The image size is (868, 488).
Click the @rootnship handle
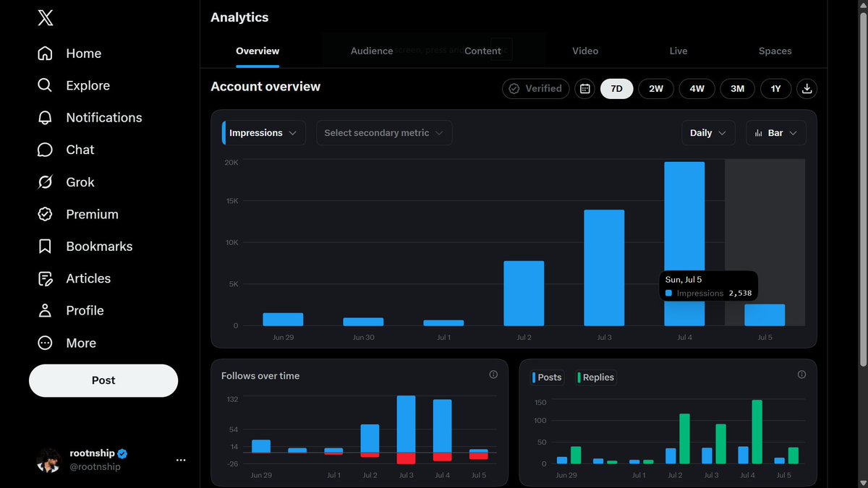(x=95, y=467)
